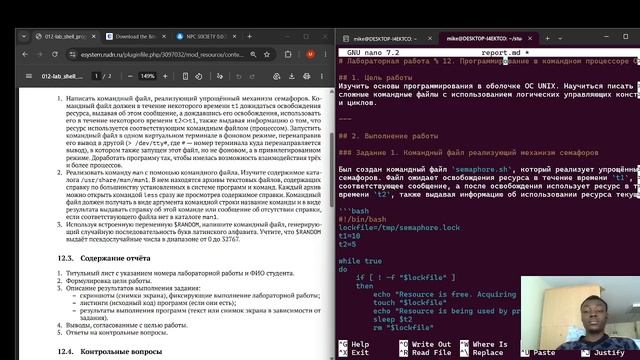
Task: Toggle the PDF sidebar menu
Action: 29,76
